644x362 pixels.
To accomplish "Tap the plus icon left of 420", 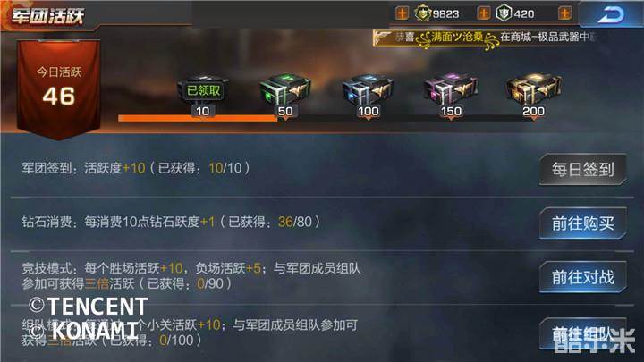I will pyautogui.click(x=483, y=13).
